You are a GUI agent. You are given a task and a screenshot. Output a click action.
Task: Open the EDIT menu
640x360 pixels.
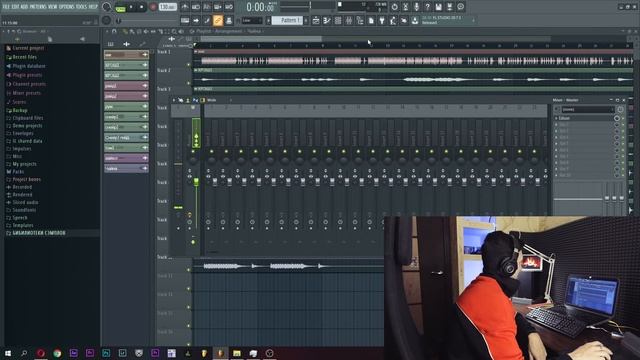[15, 7]
